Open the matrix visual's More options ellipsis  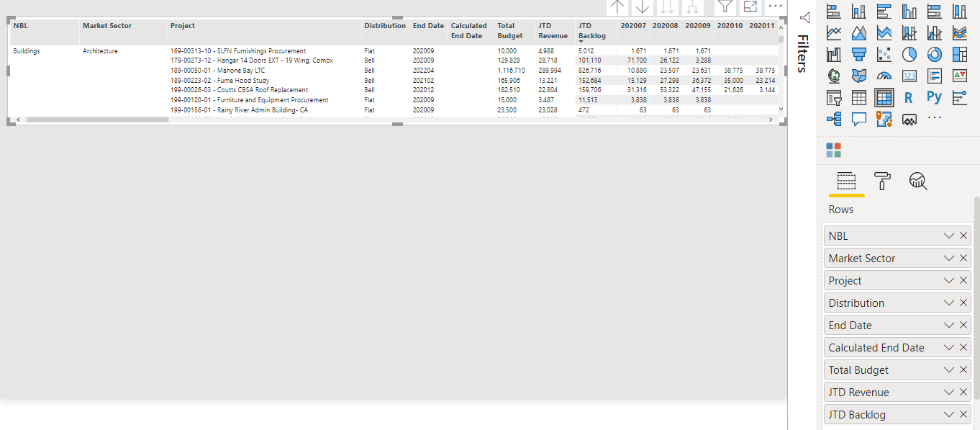coord(775,6)
